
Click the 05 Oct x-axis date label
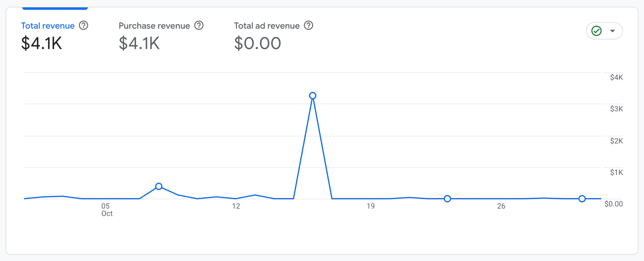[106, 209]
